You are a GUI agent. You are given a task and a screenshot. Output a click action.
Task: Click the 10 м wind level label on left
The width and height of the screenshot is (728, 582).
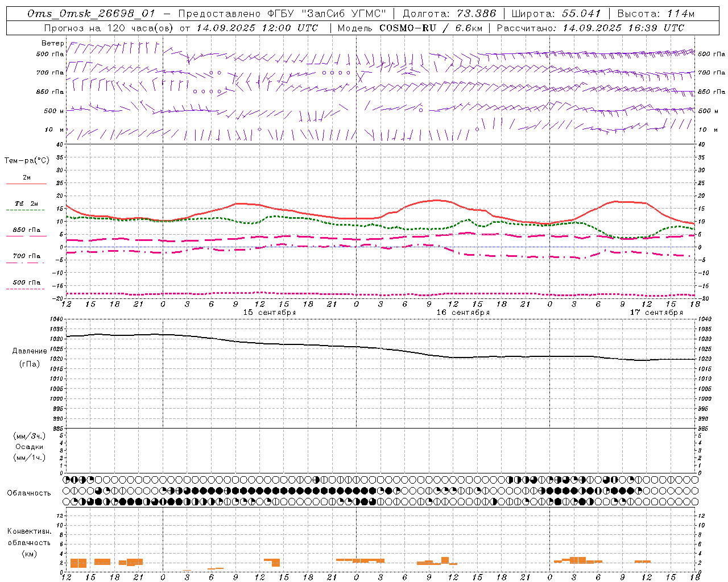55,130
